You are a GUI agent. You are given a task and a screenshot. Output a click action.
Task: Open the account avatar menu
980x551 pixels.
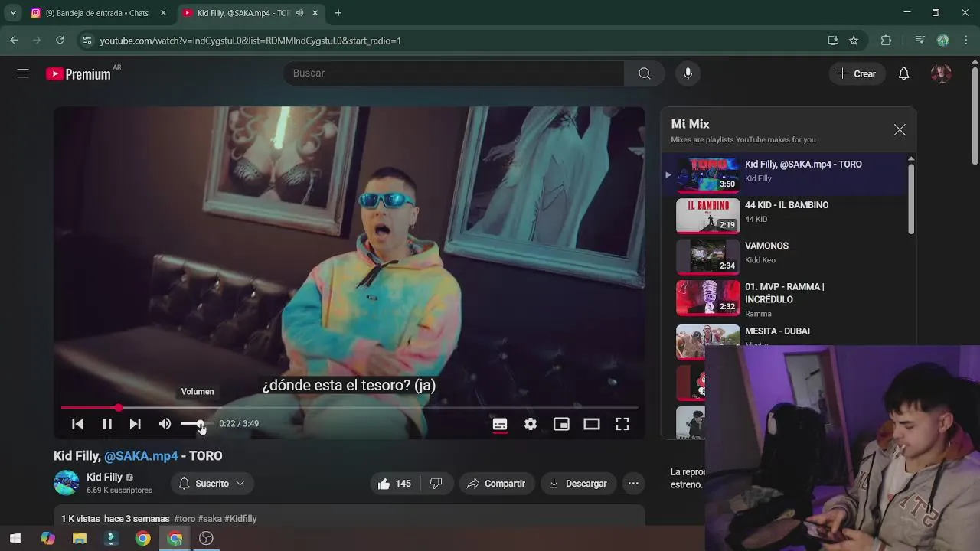(940, 73)
